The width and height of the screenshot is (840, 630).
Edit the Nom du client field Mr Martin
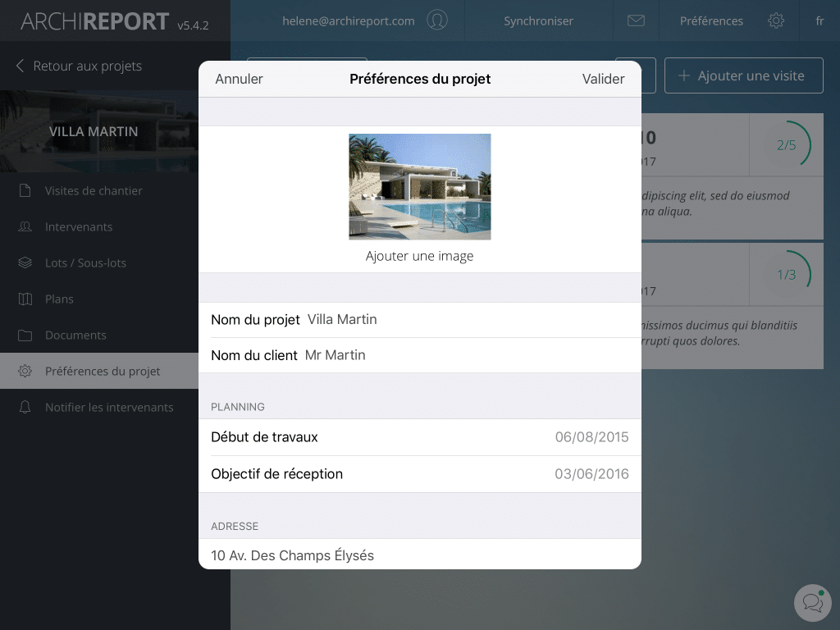pos(419,355)
